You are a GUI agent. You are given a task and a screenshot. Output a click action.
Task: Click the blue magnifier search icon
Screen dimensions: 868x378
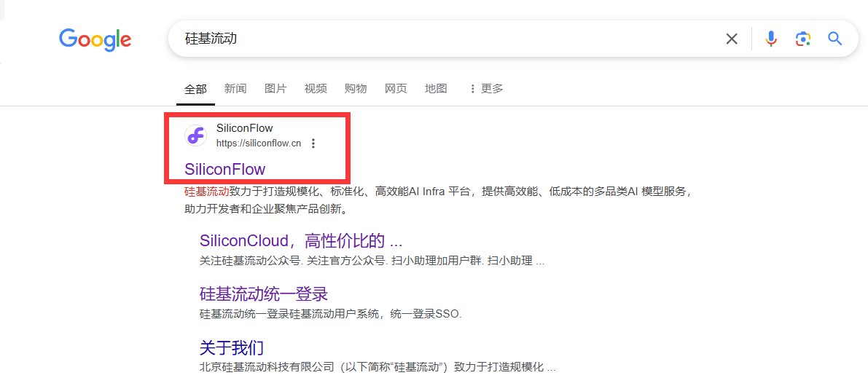click(834, 38)
